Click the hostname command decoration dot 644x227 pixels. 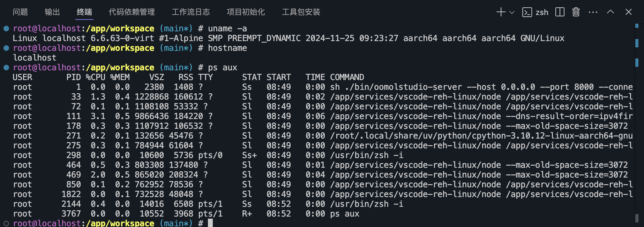pyautogui.click(x=6, y=48)
